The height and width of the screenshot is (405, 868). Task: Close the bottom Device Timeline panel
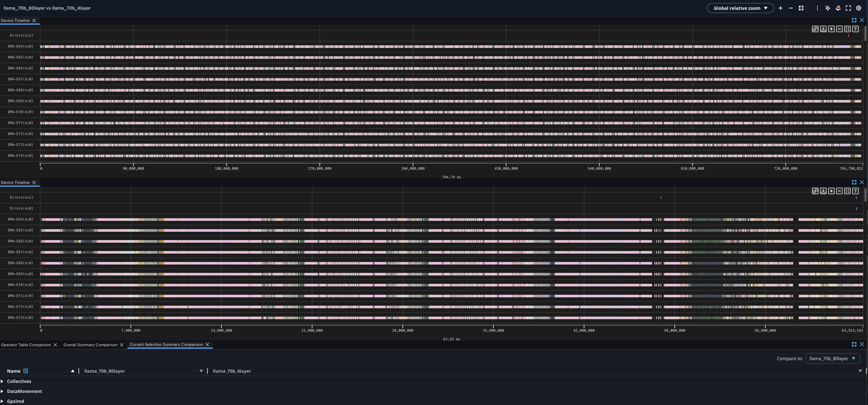click(x=862, y=182)
